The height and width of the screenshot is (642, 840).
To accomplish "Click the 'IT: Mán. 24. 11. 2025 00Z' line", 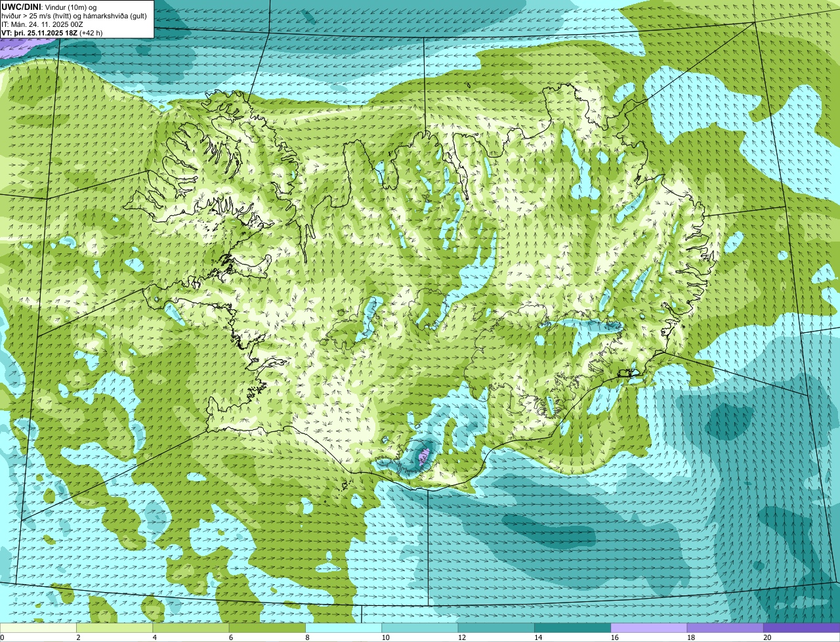I will tap(43, 24).
